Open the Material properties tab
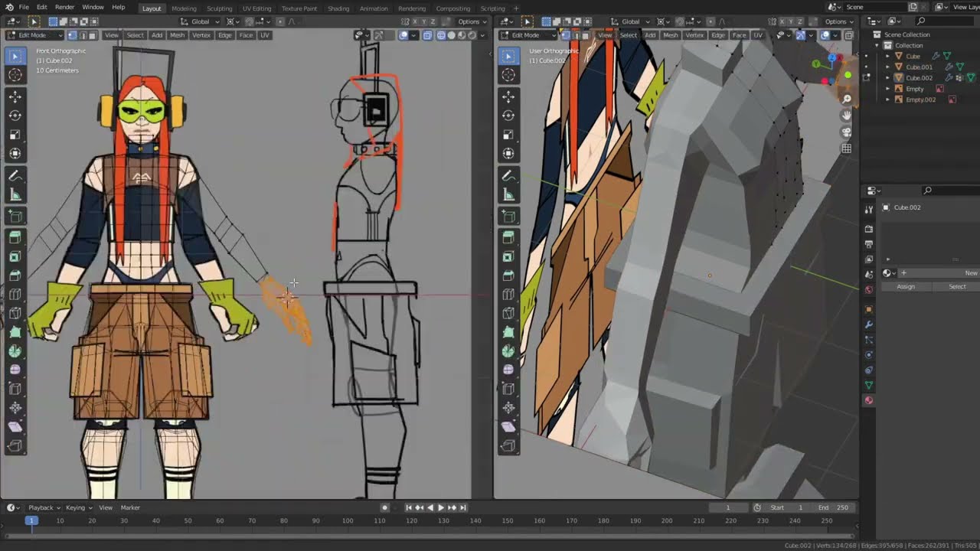The image size is (980, 551). click(x=869, y=400)
